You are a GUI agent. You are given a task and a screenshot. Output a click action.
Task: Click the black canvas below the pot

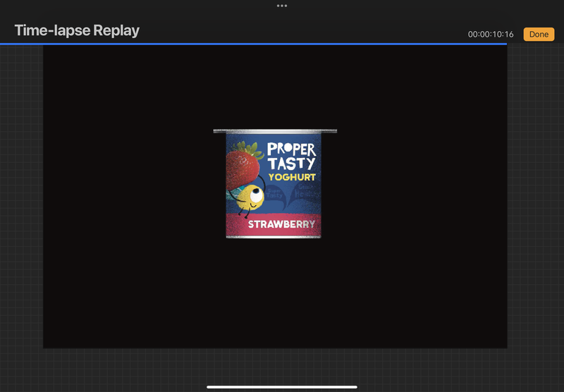click(275, 296)
